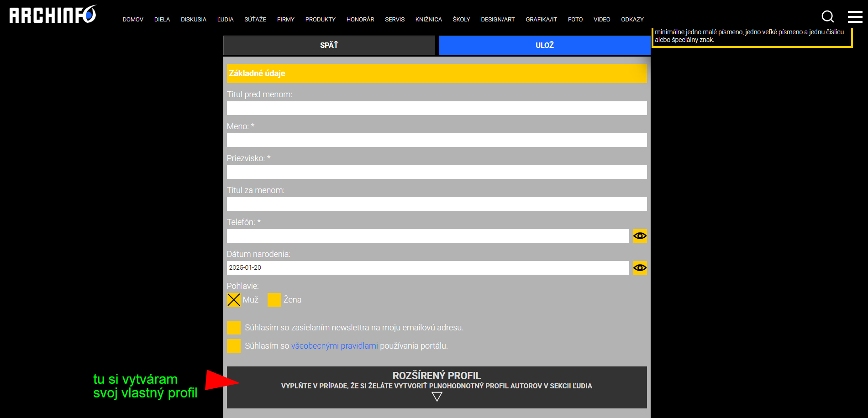This screenshot has height=418, width=868.
Task: Click the down triangle under Rozšírený profil
Action: [437, 397]
